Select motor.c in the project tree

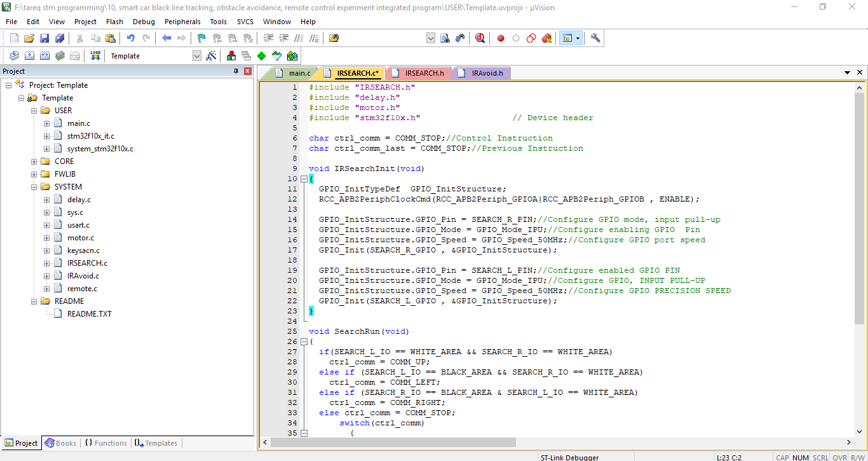tap(80, 238)
